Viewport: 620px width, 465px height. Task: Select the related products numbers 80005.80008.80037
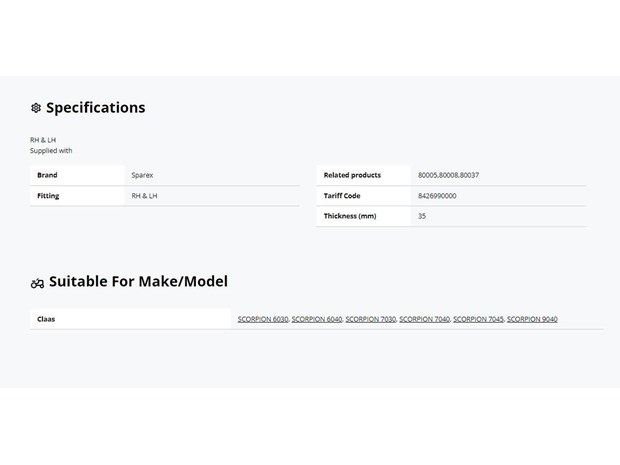pyautogui.click(x=448, y=175)
